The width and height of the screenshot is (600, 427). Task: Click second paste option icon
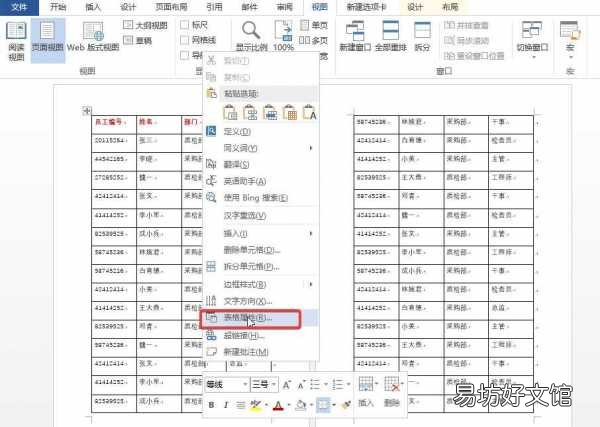[250, 112]
